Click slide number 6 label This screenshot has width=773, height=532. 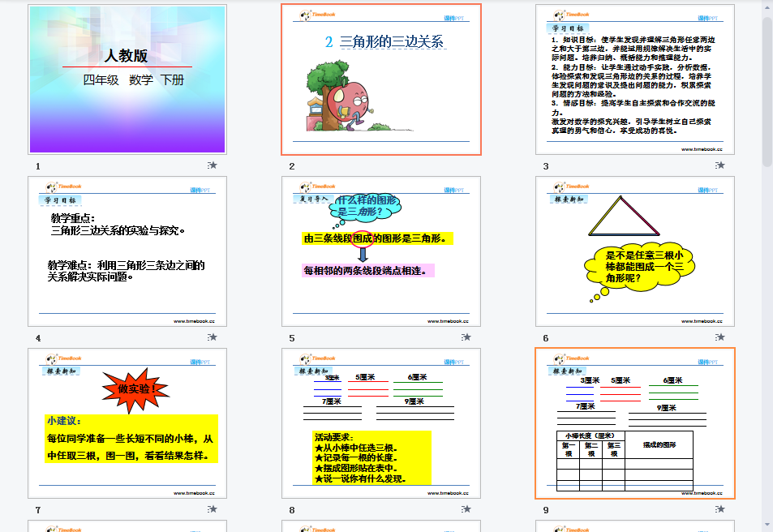point(546,338)
